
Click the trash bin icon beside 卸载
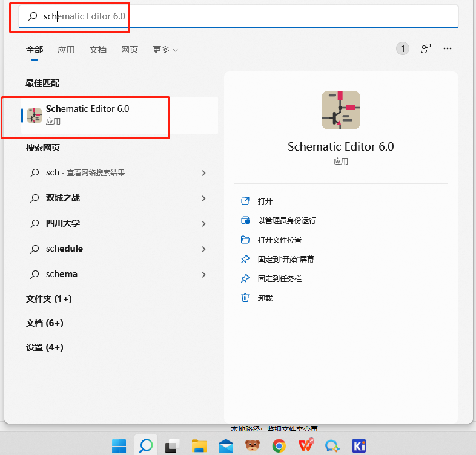pyautogui.click(x=245, y=298)
